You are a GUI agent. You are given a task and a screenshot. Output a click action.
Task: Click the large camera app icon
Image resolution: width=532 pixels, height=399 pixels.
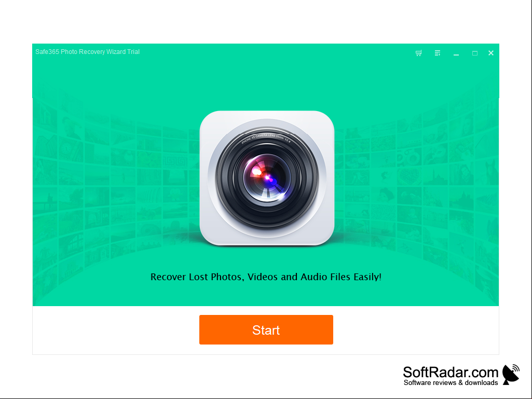coord(267,178)
